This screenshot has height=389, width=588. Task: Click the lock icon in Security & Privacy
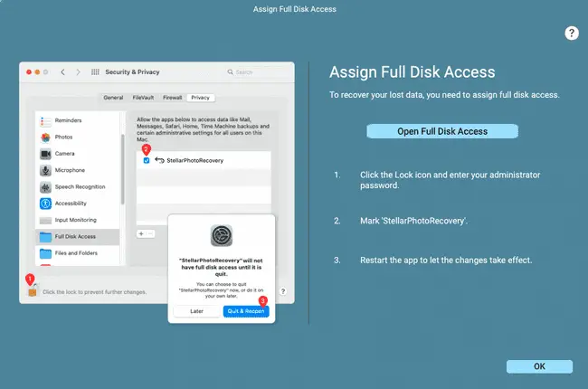click(x=33, y=291)
